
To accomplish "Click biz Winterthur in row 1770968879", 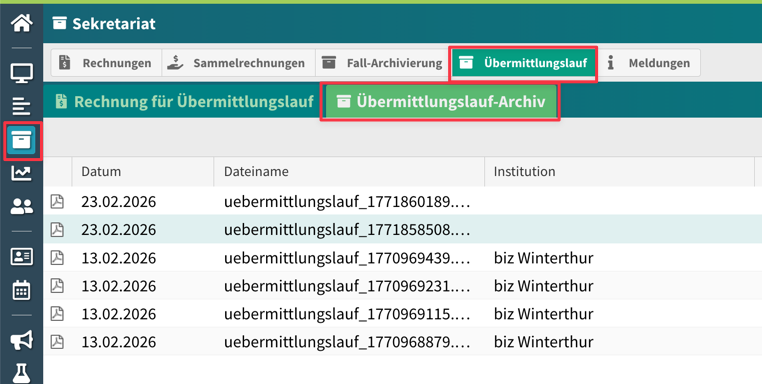I will click(x=543, y=343).
